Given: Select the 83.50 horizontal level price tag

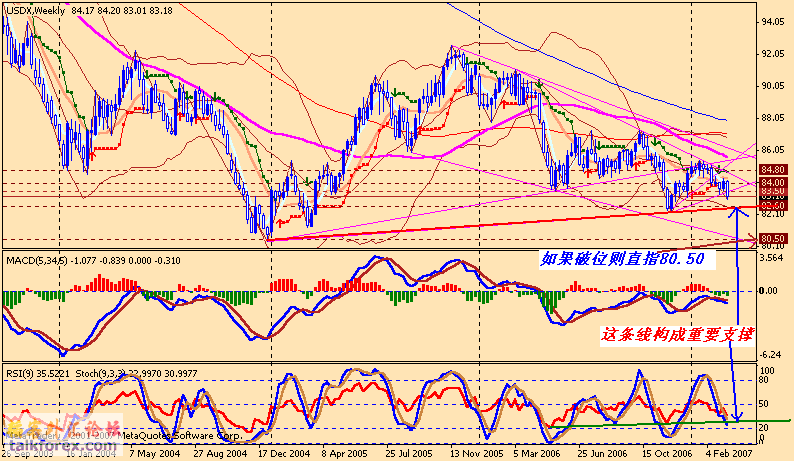Looking at the screenshot, I should pyautogui.click(x=772, y=191).
